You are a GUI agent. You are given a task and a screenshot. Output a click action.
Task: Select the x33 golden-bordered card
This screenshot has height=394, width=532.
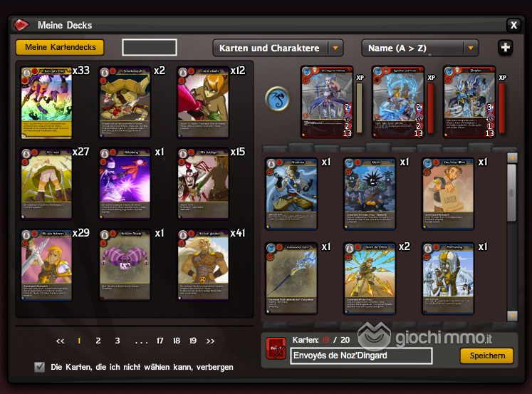(x=46, y=103)
